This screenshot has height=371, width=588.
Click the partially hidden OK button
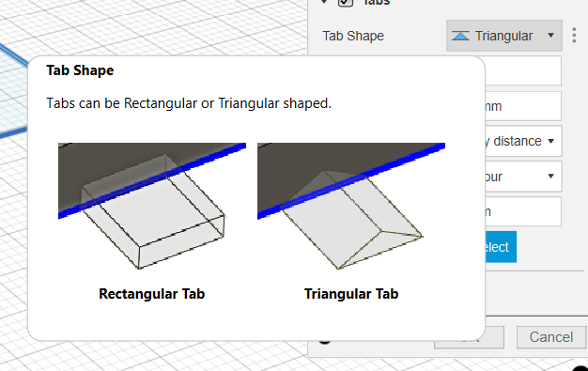coord(494,337)
